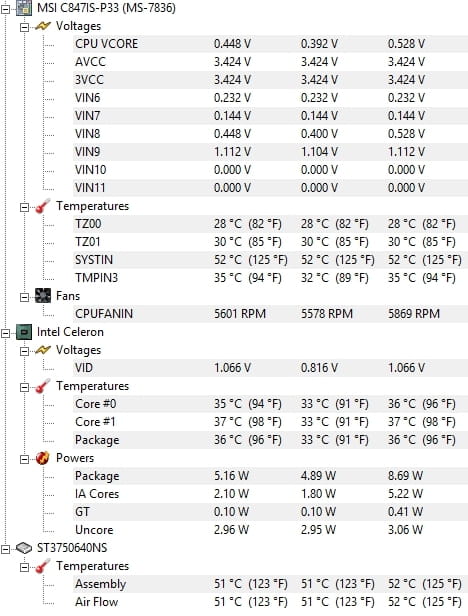Select the CPU VCORE voltage row
Viewport: 468px width, 616px height.
coord(270,44)
